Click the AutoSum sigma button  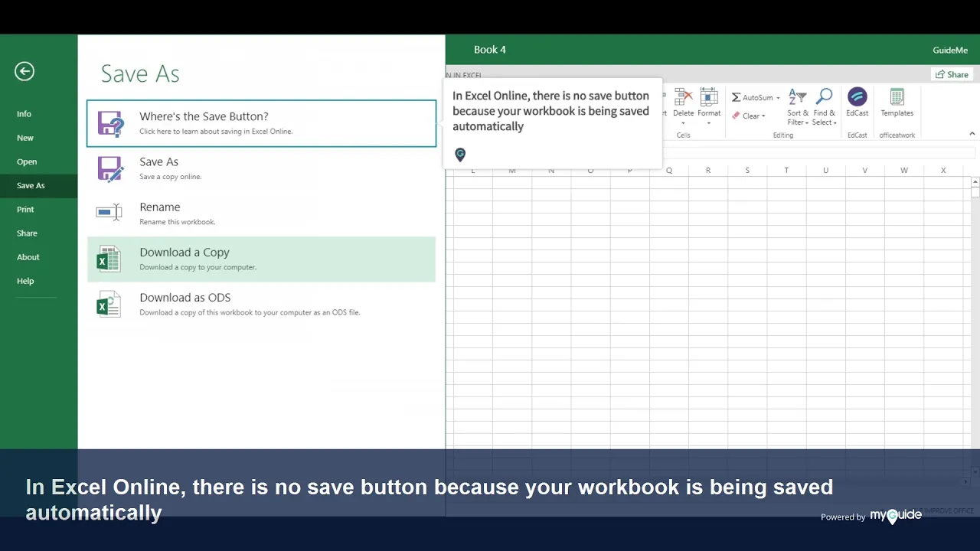click(x=751, y=97)
